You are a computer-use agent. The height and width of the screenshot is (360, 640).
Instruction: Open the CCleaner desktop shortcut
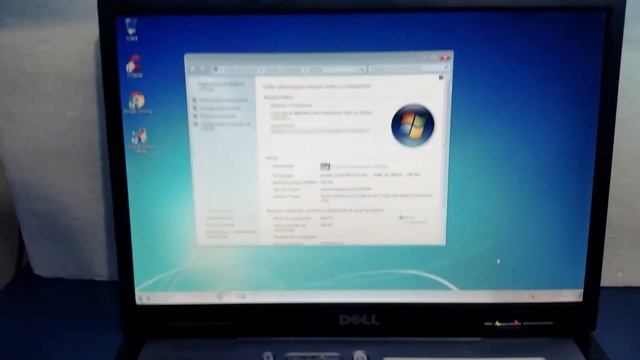click(x=134, y=67)
